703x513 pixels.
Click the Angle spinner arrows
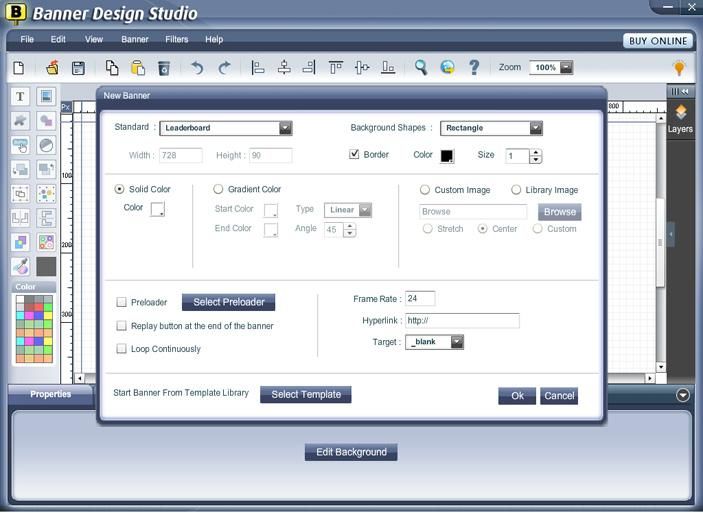click(350, 230)
